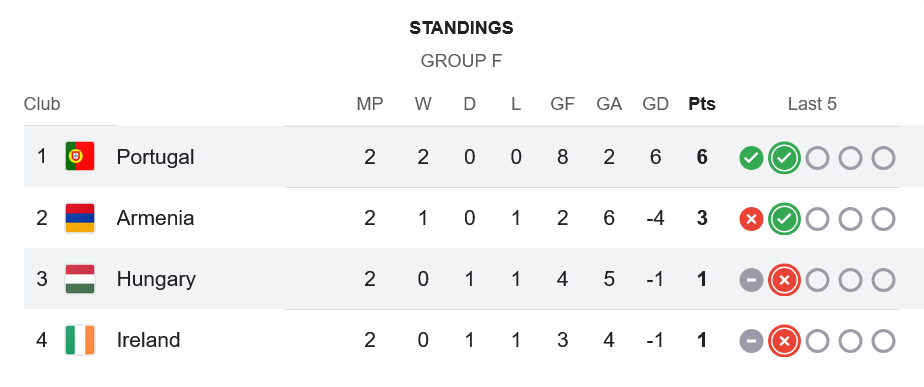Click the Armenia flag icon

[80, 218]
